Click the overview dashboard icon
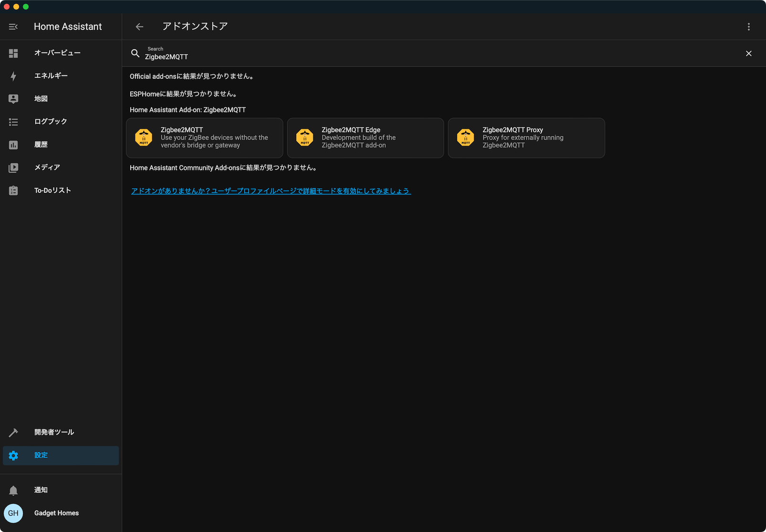 coord(13,53)
